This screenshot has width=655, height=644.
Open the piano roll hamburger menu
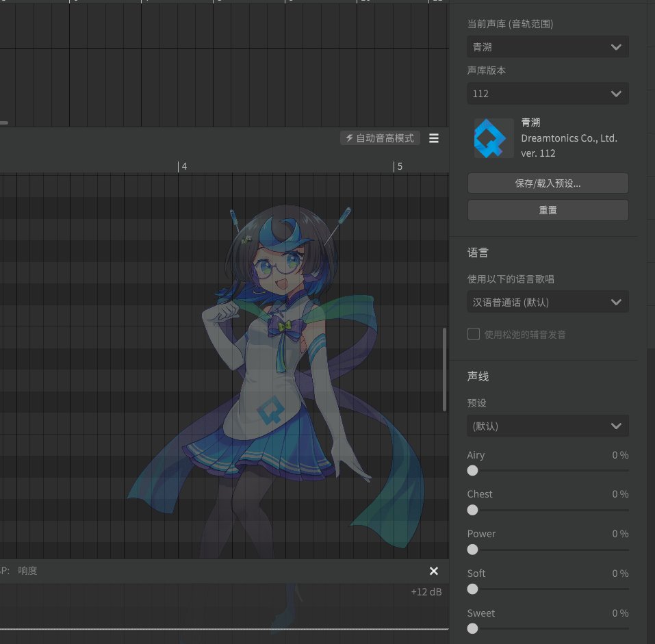434,138
